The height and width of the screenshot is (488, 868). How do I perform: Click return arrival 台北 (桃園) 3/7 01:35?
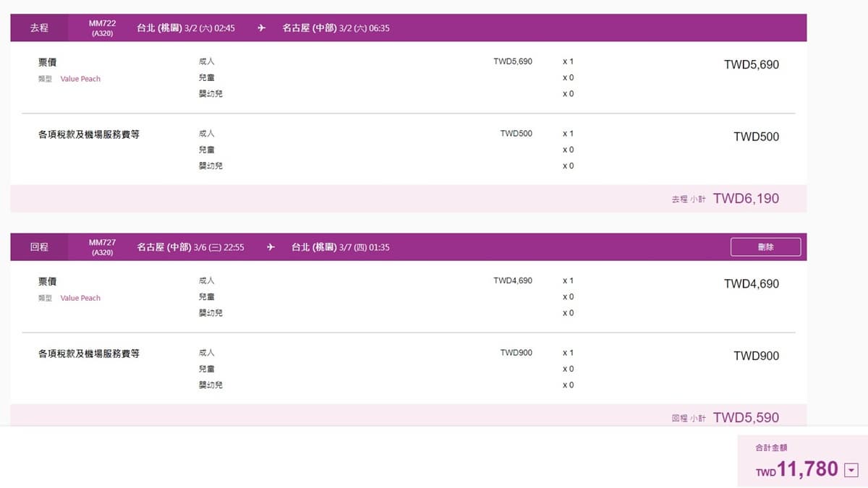click(340, 247)
